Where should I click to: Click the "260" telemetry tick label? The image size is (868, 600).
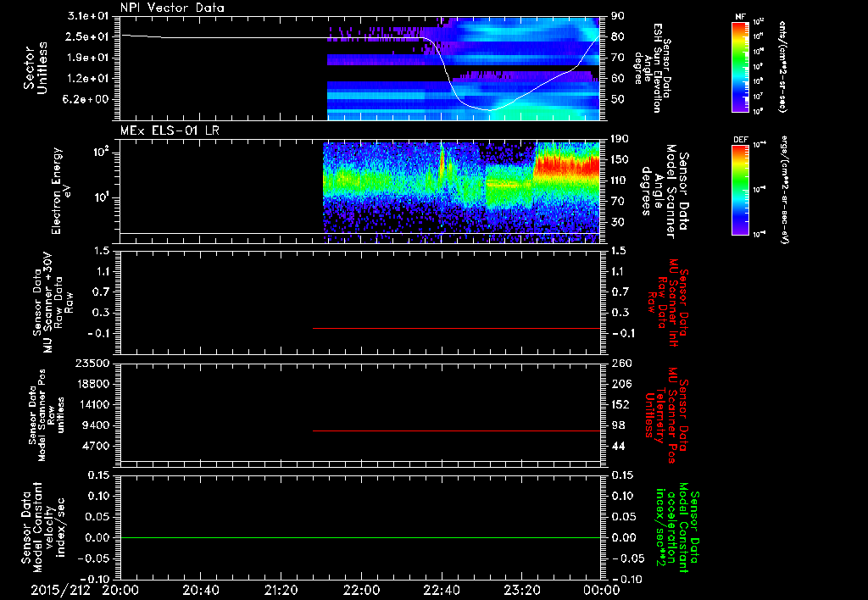(621, 363)
